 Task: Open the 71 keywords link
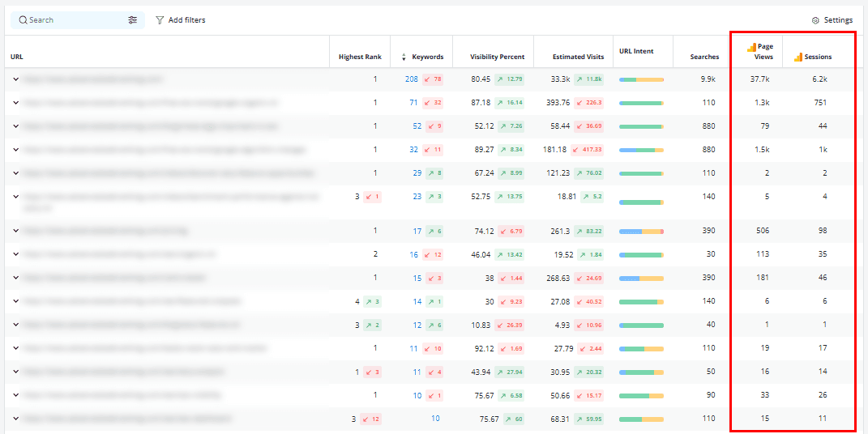[413, 103]
